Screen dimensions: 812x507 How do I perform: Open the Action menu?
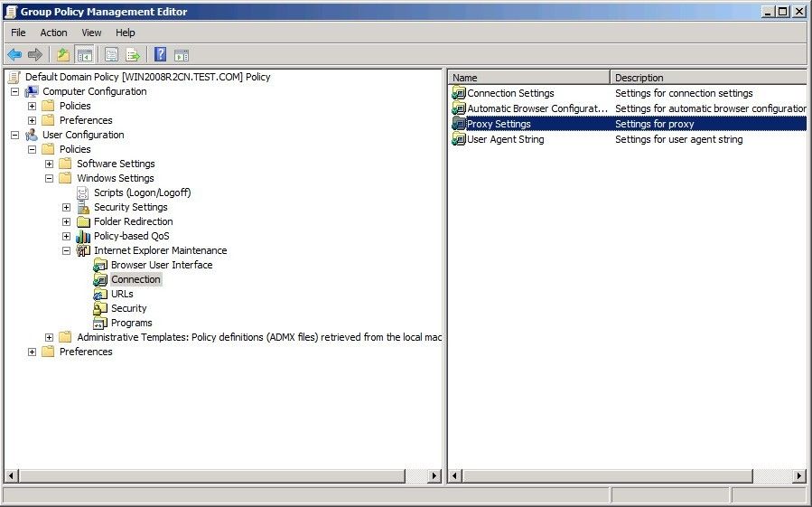[x=54, y=33]
